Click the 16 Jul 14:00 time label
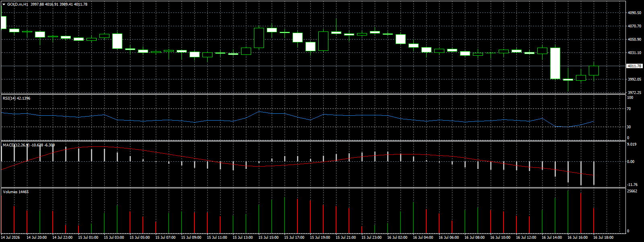 pos(552,238)
